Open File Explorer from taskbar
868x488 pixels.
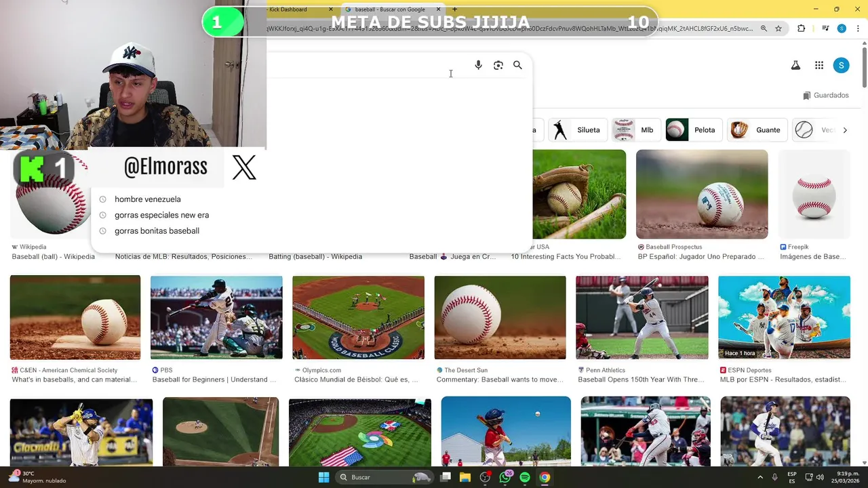465,477
